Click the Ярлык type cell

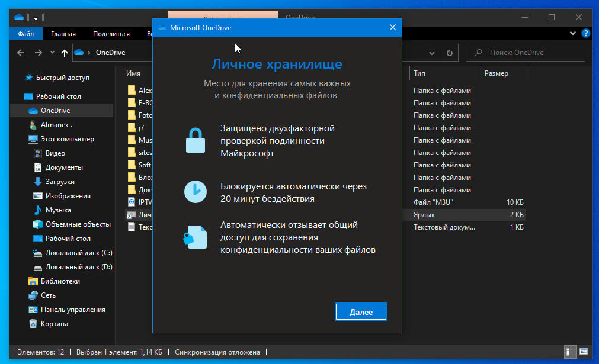coord(424,215)
